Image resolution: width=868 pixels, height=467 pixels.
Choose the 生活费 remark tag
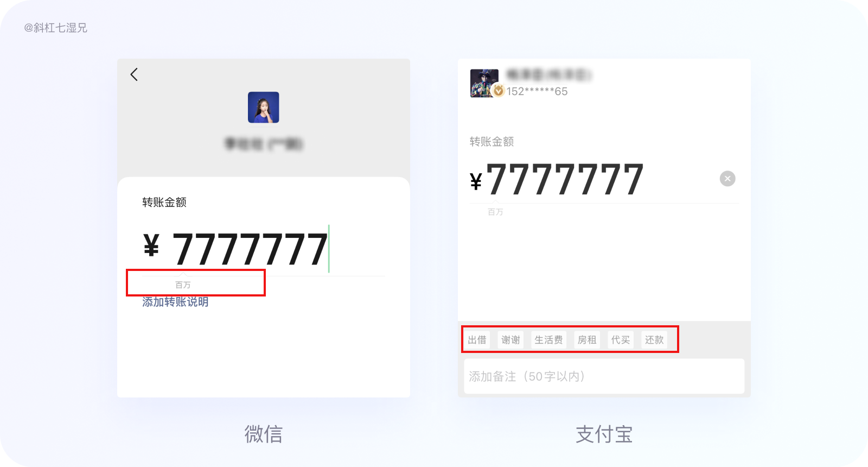[548, 340]
